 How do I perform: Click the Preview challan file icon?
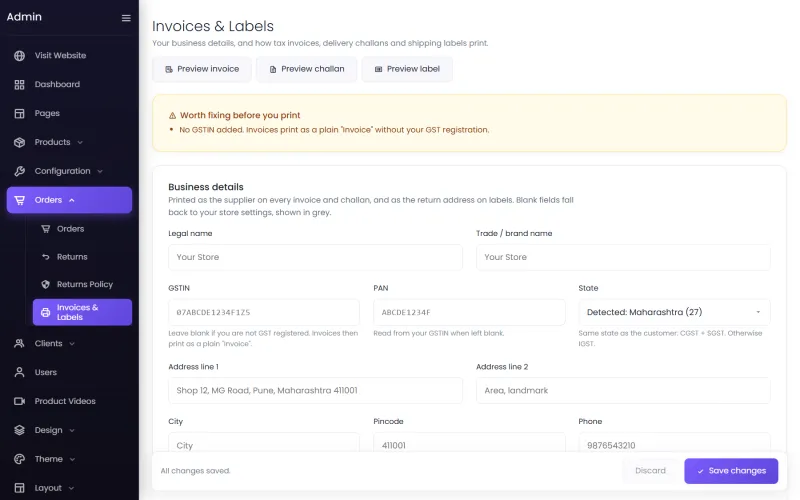click(273, 69)
